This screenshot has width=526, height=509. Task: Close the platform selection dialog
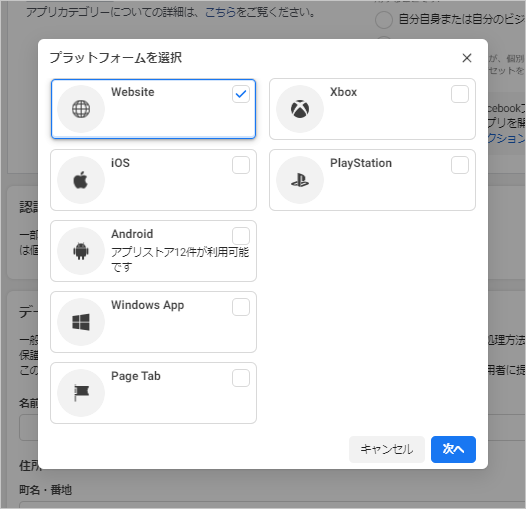pyautogui.click(x=467, y=58)
